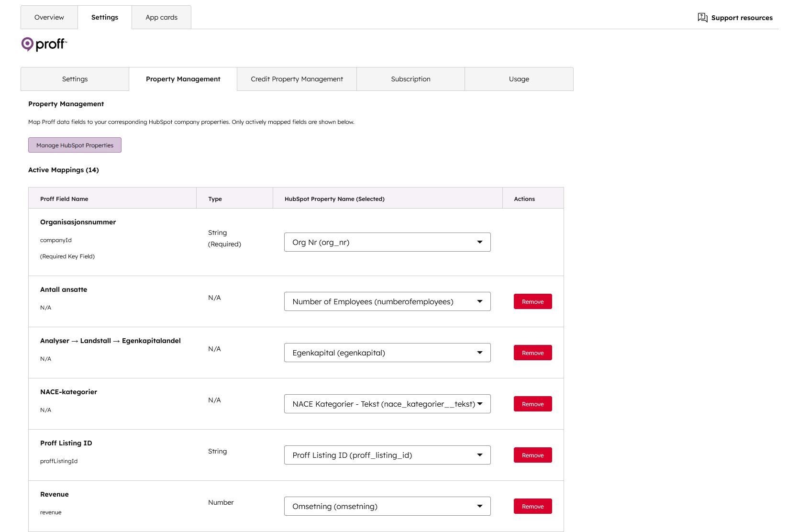Screen dimensions: 798x532
Task: Click the Number type in Revenue row
Action: coord(221,502)
